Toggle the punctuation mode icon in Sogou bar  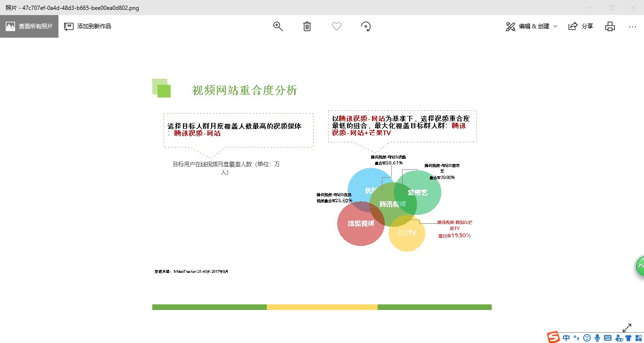click(576, 338)
